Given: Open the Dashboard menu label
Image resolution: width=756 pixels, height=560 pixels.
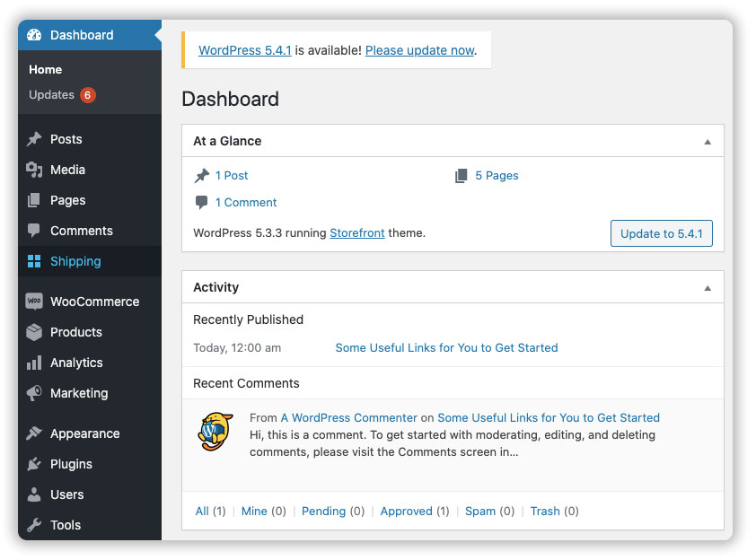Looking at the screenshot, I should point(82,35).
